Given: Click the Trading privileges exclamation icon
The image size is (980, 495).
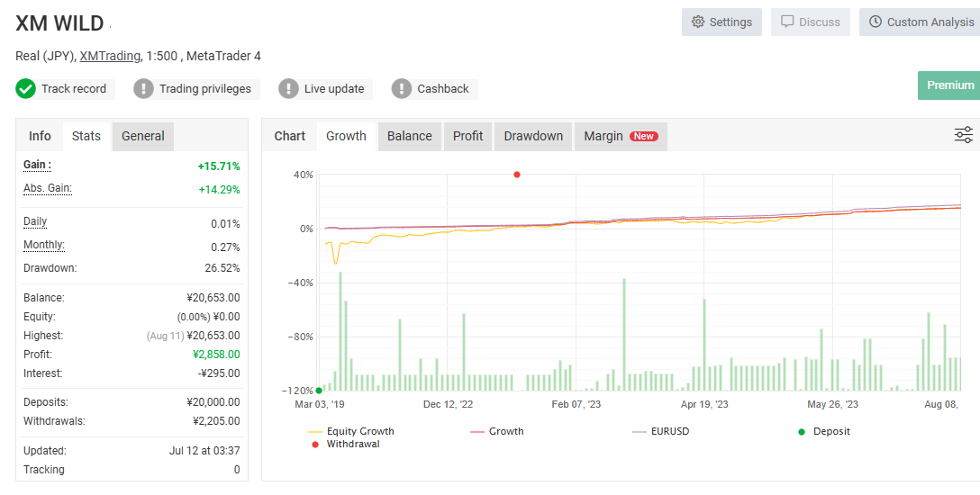Looking at the screenshot, I should (x=143, y=88).
